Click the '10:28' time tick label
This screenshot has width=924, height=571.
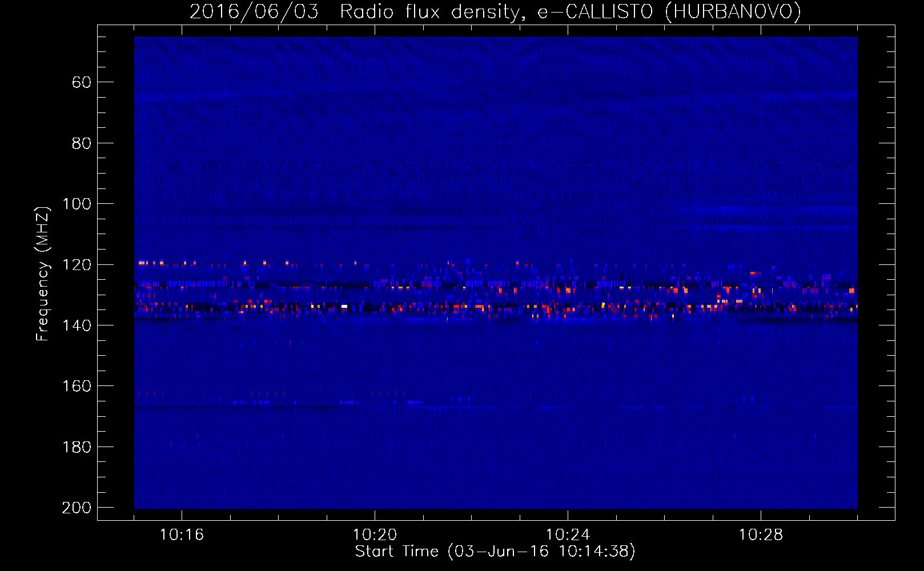pyautogui.click(x=761, y=535)
